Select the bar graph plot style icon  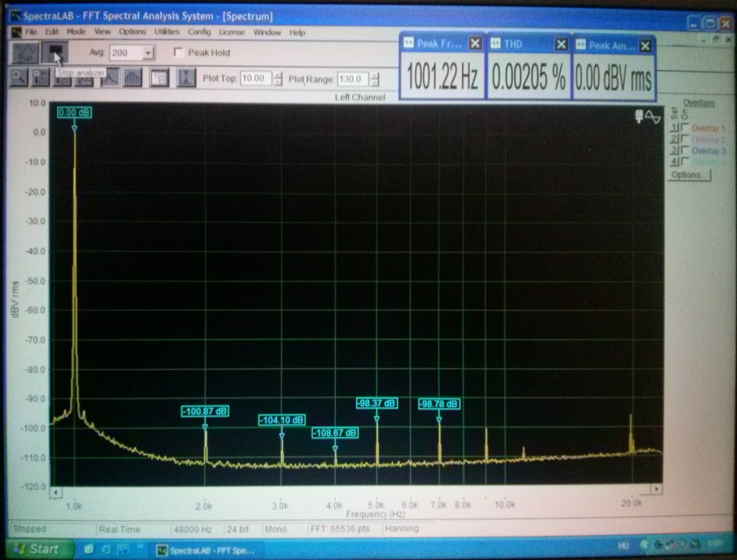click(x=132, y=77)
